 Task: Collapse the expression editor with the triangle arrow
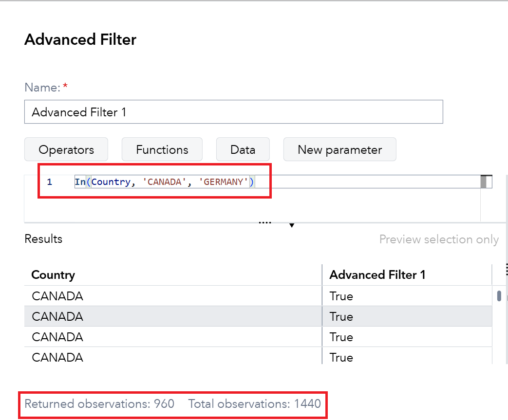point(291,224)
